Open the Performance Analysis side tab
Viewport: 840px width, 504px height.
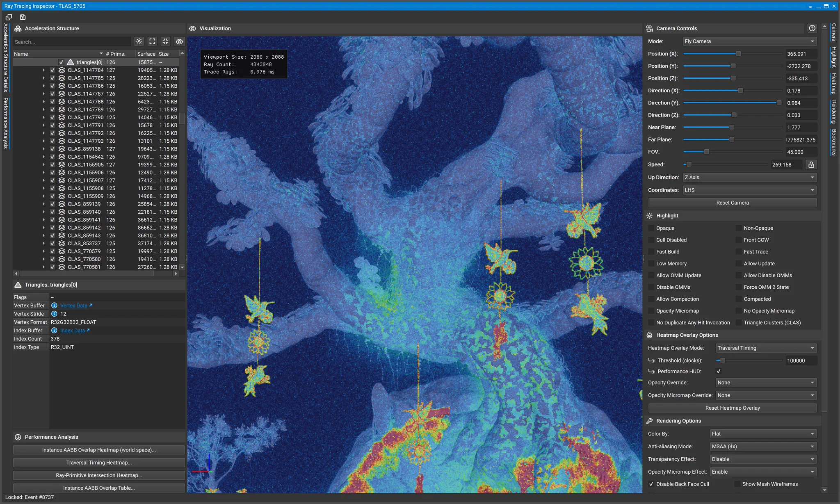(5, 123)
